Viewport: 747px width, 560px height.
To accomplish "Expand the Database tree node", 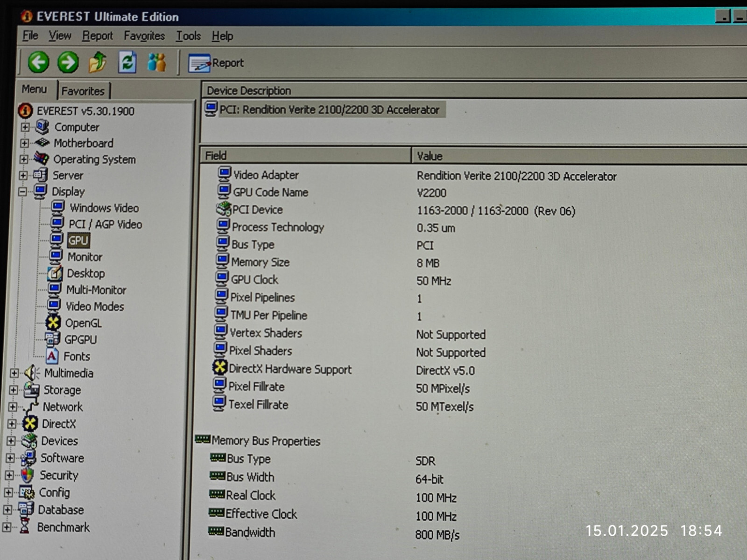I will click(7, 510).
